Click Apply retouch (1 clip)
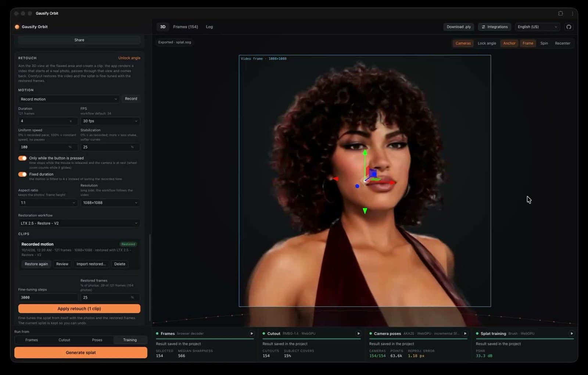The image size is (588, 375). tap(79, 309)
